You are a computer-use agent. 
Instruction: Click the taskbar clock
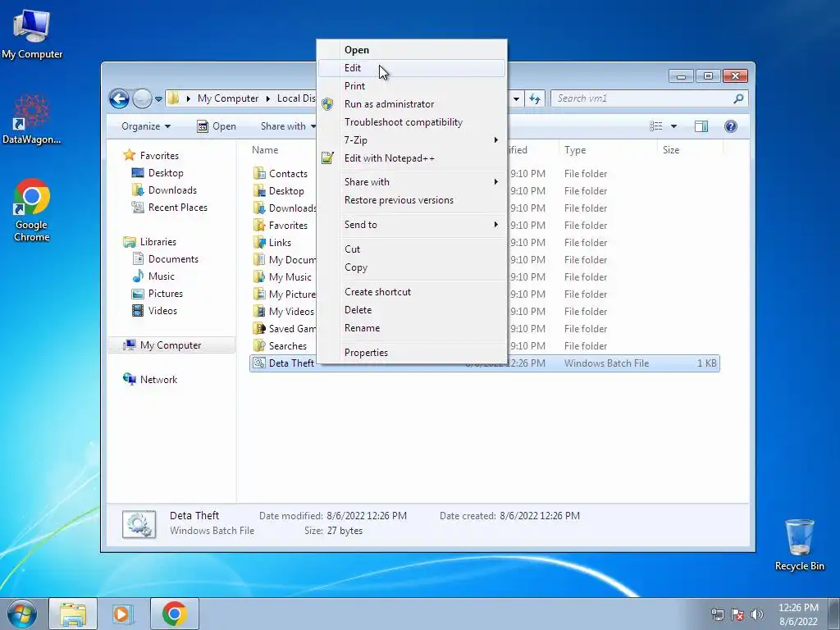pos(798,614)
